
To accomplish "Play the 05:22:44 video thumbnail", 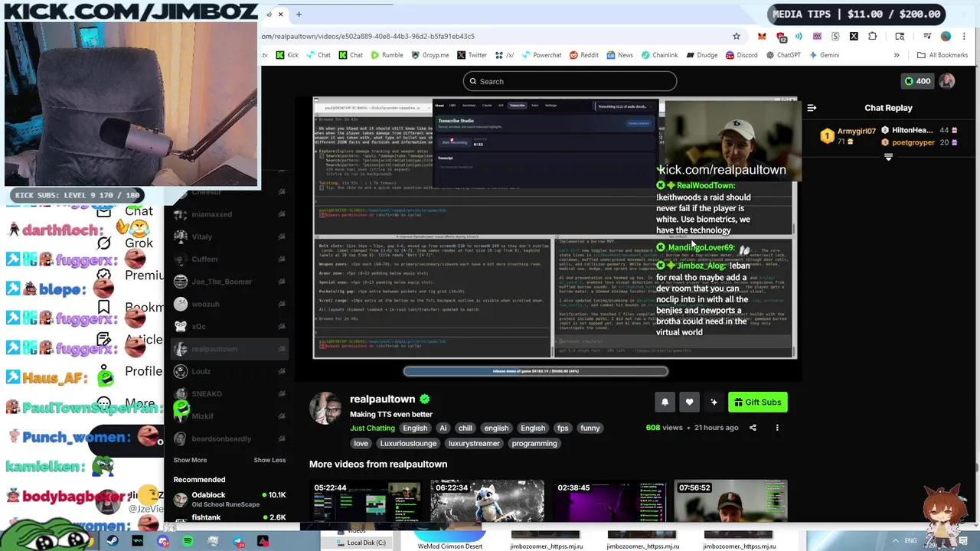I will (366, 502).
